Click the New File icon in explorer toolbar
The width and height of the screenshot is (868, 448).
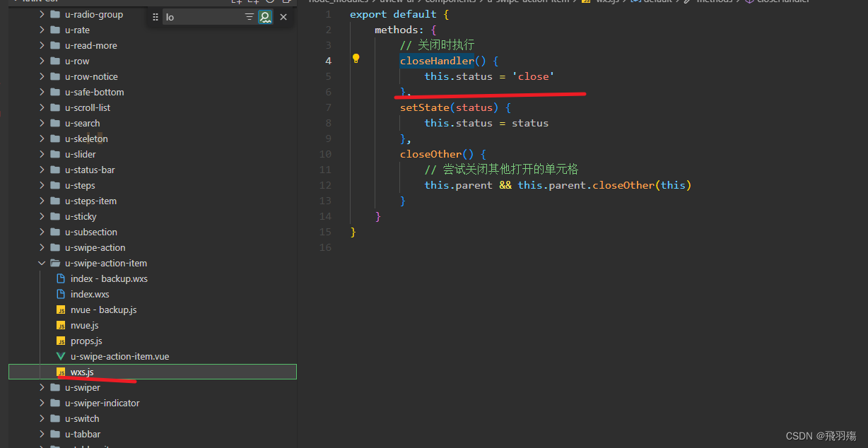236,2
